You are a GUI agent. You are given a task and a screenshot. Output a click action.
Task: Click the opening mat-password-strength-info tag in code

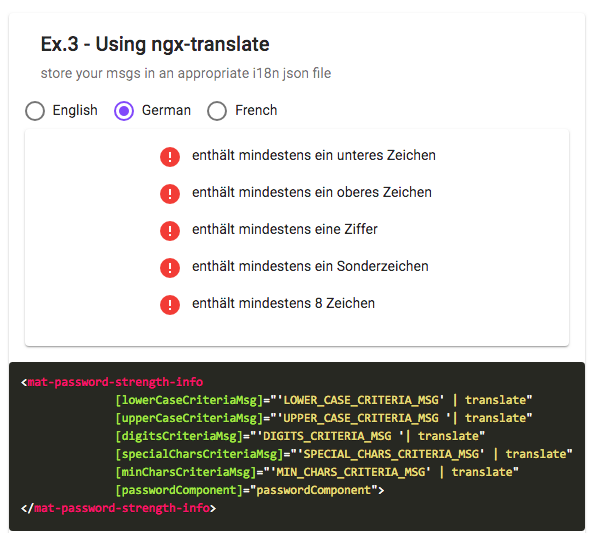coord(112,382)
